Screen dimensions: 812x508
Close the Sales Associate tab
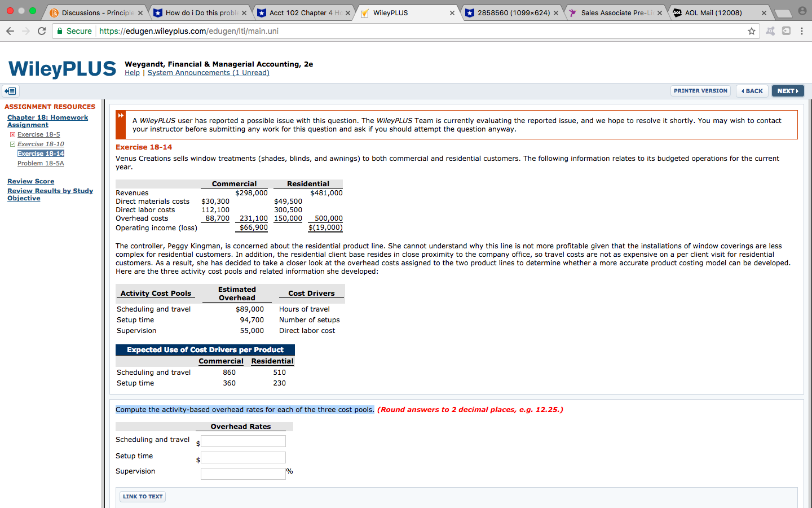tap(660, 13)
